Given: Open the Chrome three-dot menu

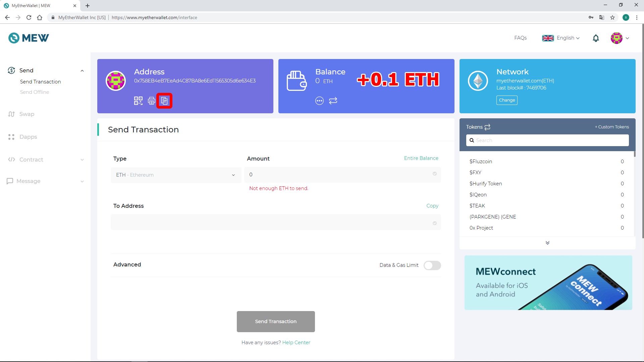Looking at the screenshot, I should pos(637,17).
